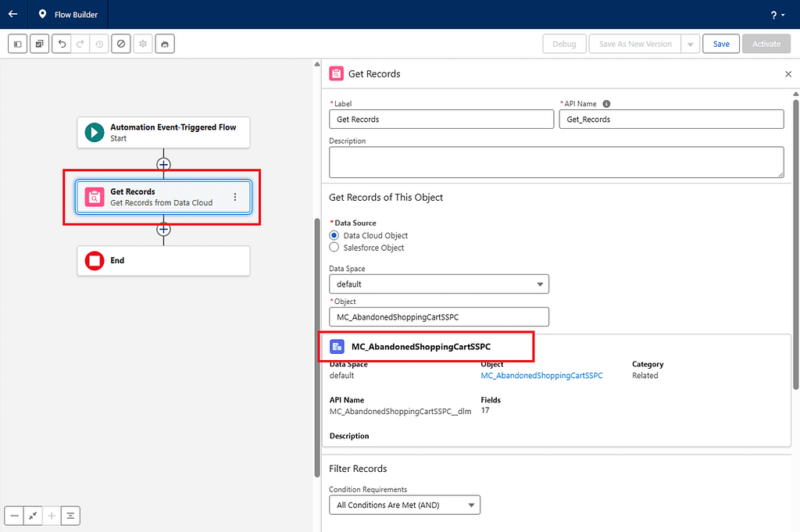The height and width of the screenshot is (532, 800).
Task: Click the Debug button
Action: (564, 44)
